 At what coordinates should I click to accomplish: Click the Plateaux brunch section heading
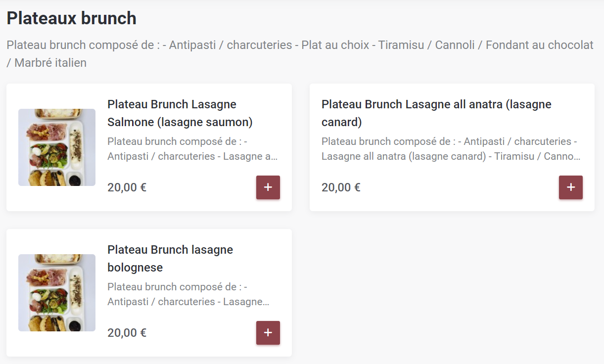[72, 18]
